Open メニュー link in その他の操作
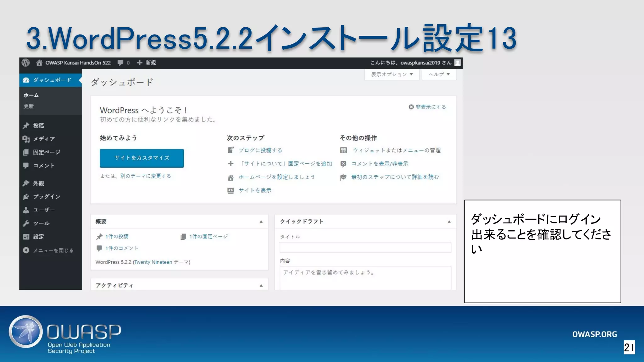644x362 pixels. 413,150
